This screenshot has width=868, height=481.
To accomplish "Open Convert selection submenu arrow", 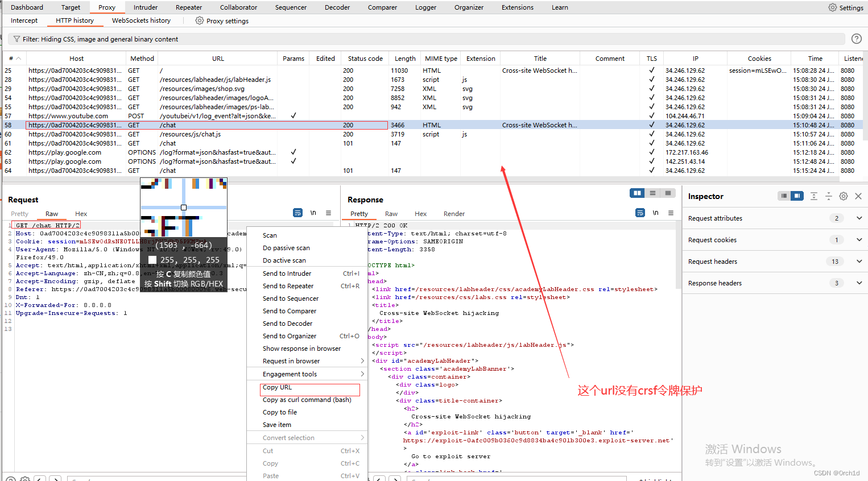I will tap(362, 438).
